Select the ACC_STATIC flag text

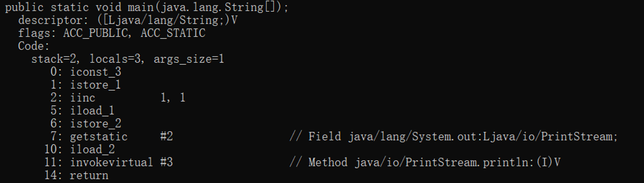(x=173, y=33)
